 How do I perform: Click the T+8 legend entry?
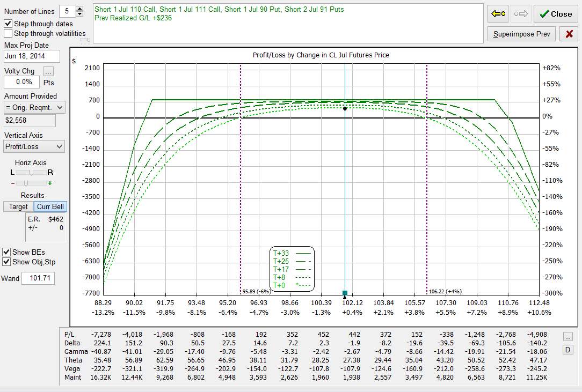coord(292,277)
